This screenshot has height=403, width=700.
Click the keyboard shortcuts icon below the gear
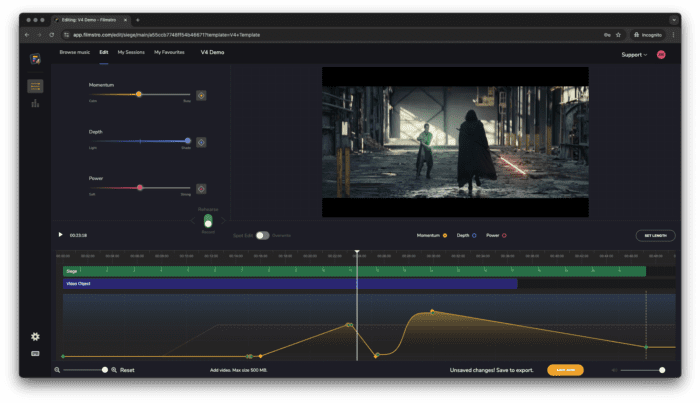(35, 353)
